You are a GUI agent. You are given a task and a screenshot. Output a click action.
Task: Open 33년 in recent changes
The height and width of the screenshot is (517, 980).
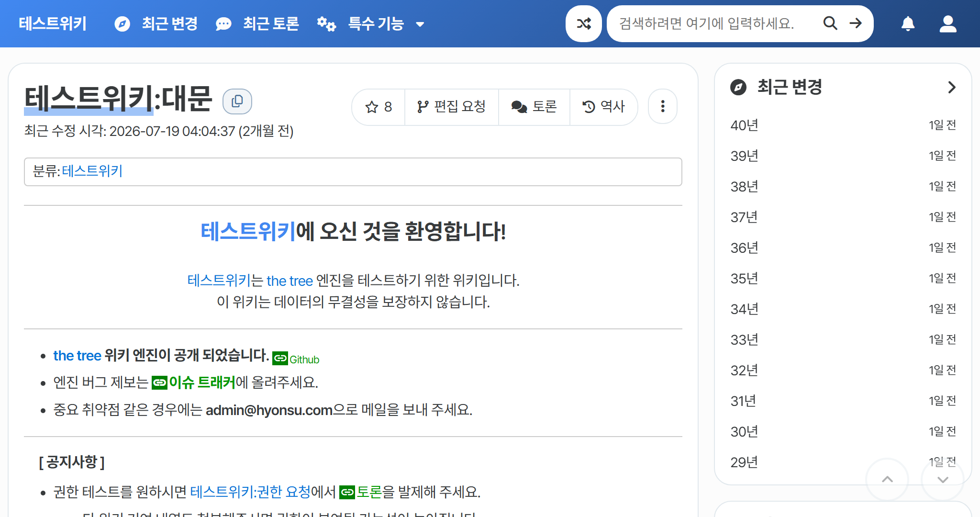tap(744, 340)
